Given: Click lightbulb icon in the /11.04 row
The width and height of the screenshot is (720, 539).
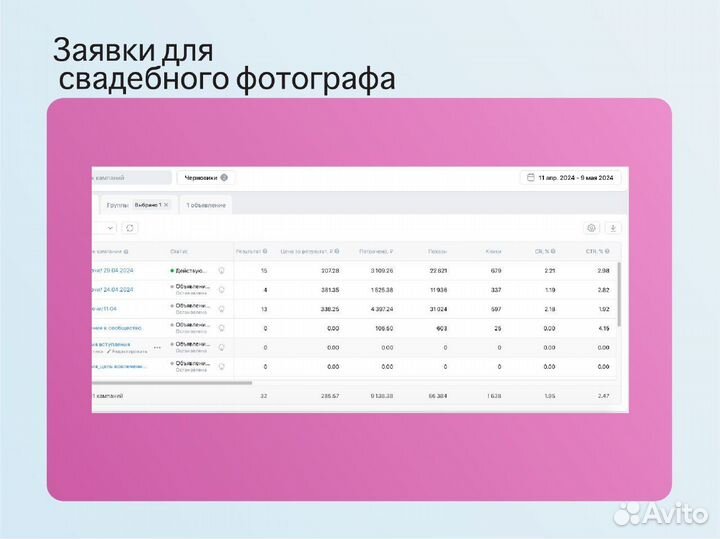Looking at the screenshot, I should (x=221, y=309).
